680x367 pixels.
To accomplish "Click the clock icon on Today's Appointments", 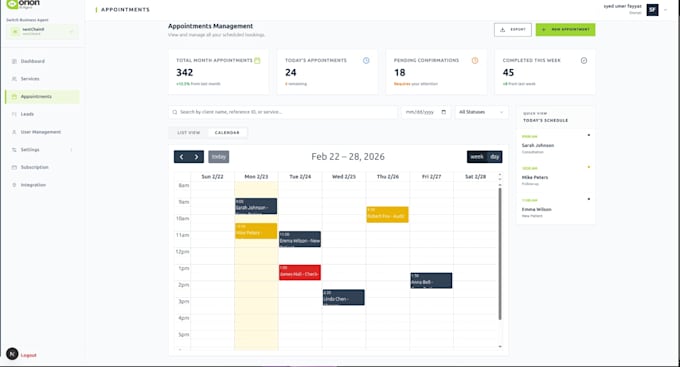I will 366,61.
